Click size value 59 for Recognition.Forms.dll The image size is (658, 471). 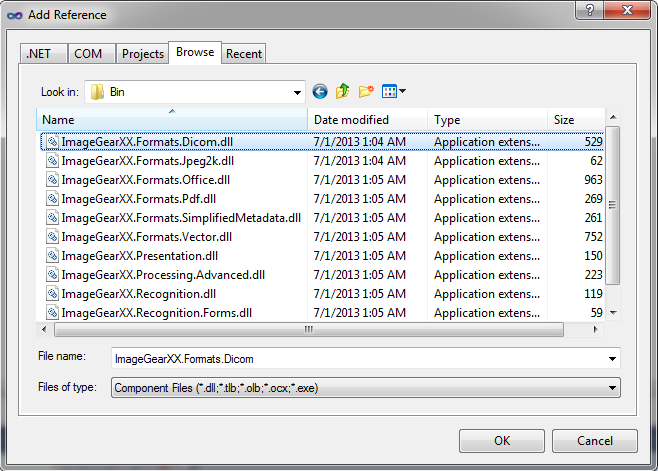point(596,313)
